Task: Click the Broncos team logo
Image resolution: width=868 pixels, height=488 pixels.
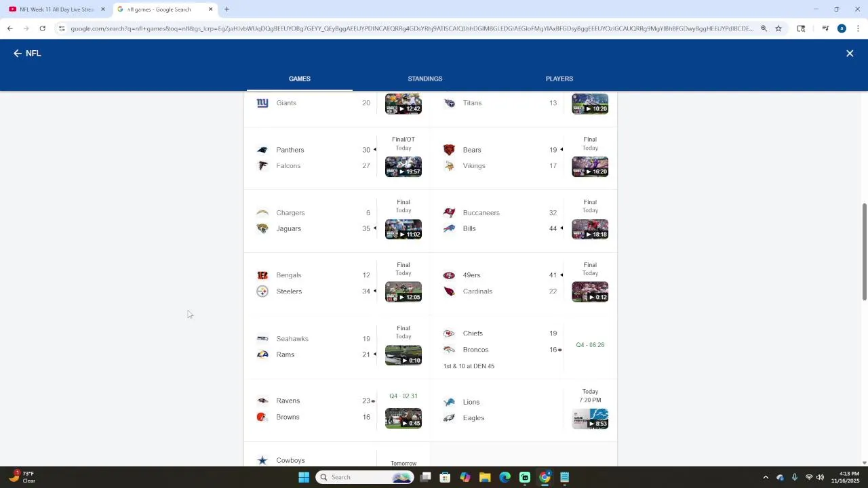Action: click(449, 350)
